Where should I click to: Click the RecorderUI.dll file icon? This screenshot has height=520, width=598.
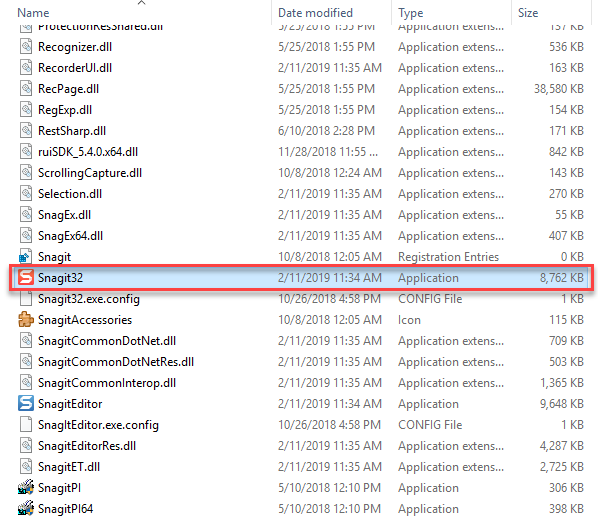(x=26, y=68)
